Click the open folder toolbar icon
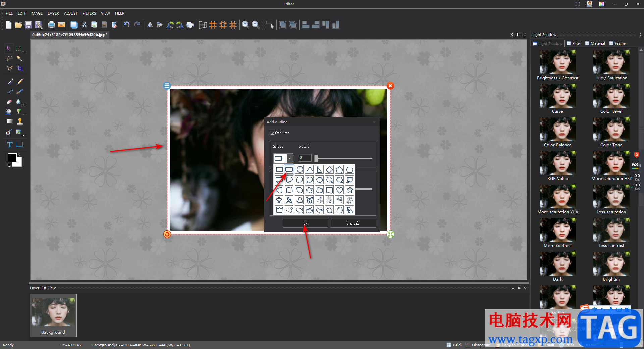The image size is (644, 349). tap(18, 25)
